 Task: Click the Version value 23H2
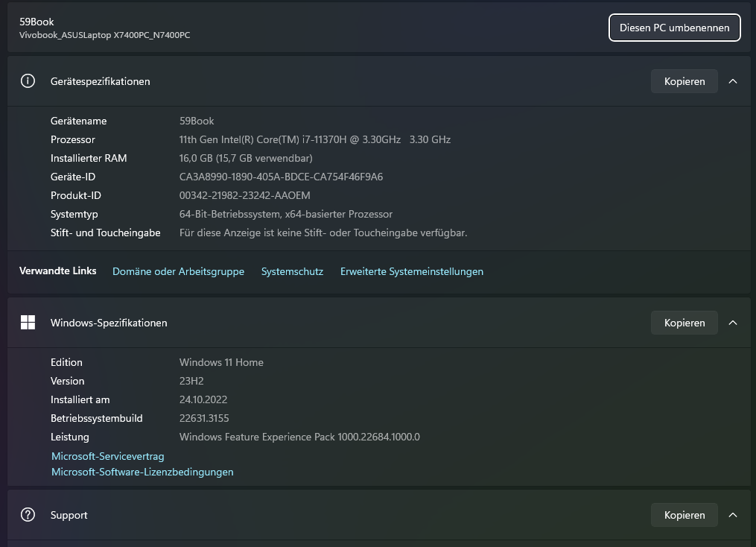[x=191, y=381]
